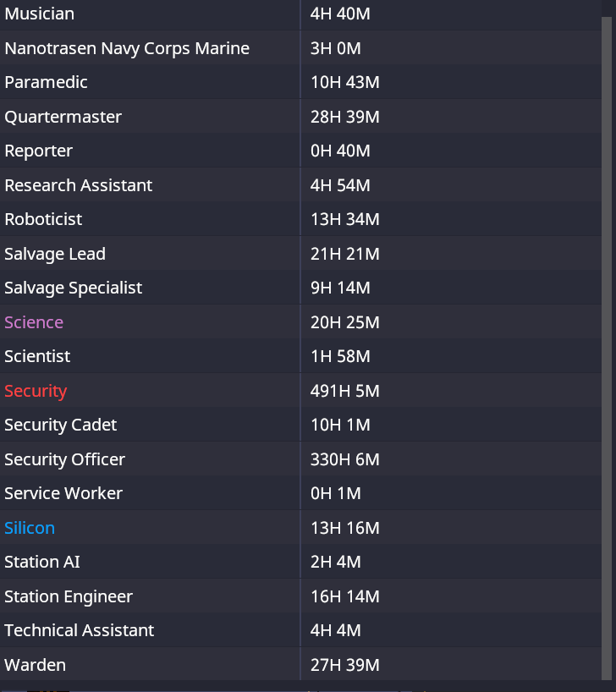Click the Warden playtime 27H 39M
The width and height of the screenshot is (616, 692).
coord(344,665)
